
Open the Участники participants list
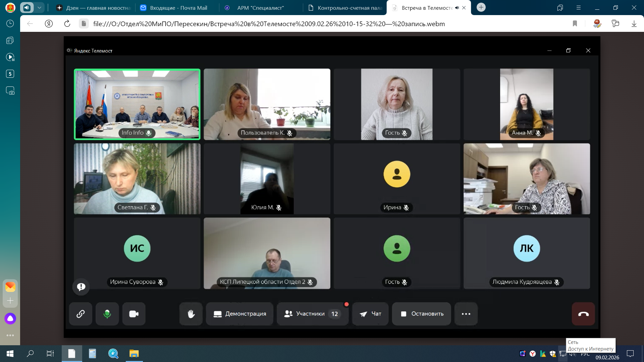pyautogui.click(x=312, y=314)
